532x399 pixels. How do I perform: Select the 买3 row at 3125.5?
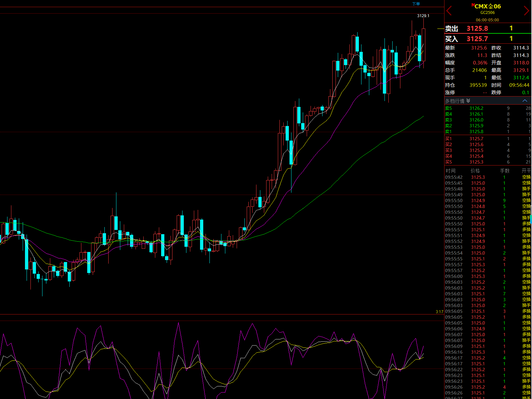pos(488,150)
